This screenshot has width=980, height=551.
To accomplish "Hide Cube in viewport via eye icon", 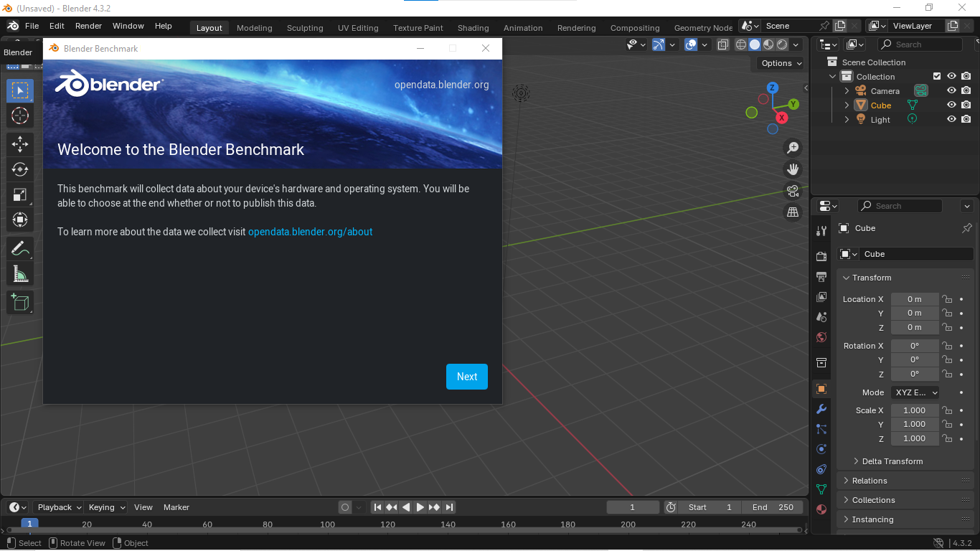I will pyautogui.click(x=951, y=105).
